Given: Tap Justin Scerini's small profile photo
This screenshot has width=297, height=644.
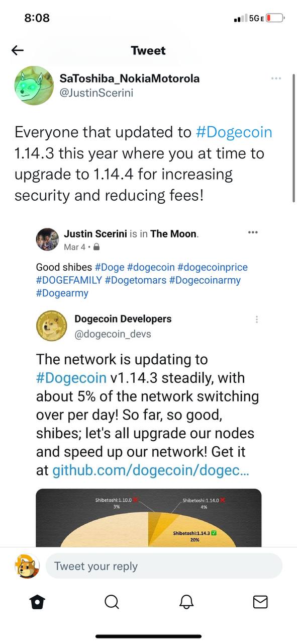Looking at the screenshot, I should point(47,239).
